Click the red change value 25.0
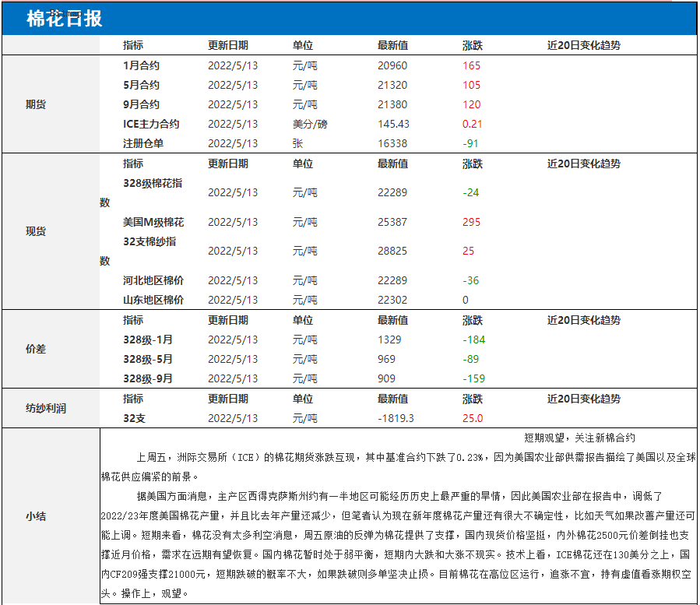This screenshot has width=700, height=605. coord(473,418)
